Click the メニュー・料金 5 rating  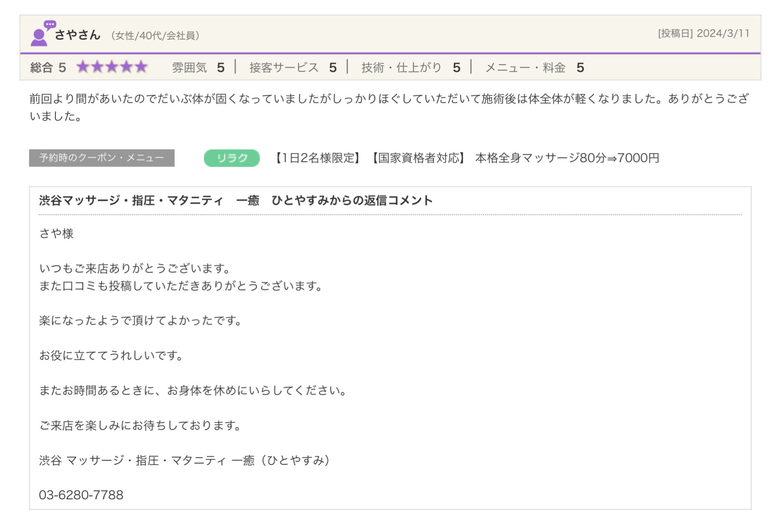point(534,68)
